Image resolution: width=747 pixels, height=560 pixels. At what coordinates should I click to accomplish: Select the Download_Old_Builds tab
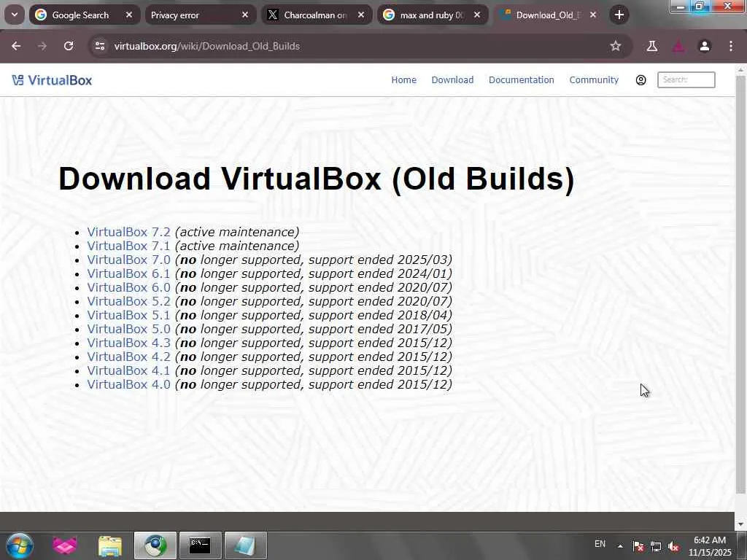point(547,15)
